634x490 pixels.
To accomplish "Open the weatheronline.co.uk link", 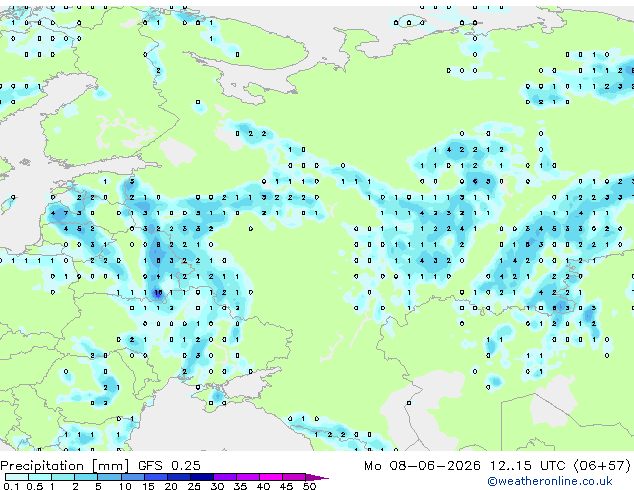I will (550, 481).
